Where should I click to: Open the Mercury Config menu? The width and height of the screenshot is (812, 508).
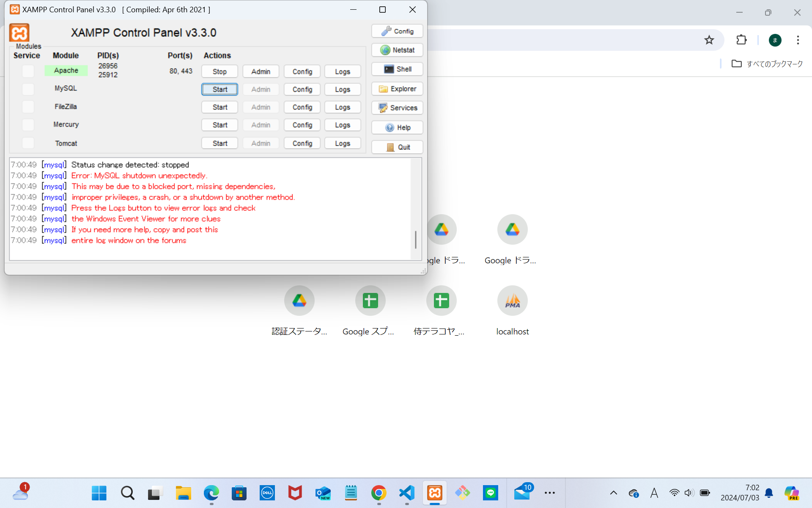coord(302,125)
